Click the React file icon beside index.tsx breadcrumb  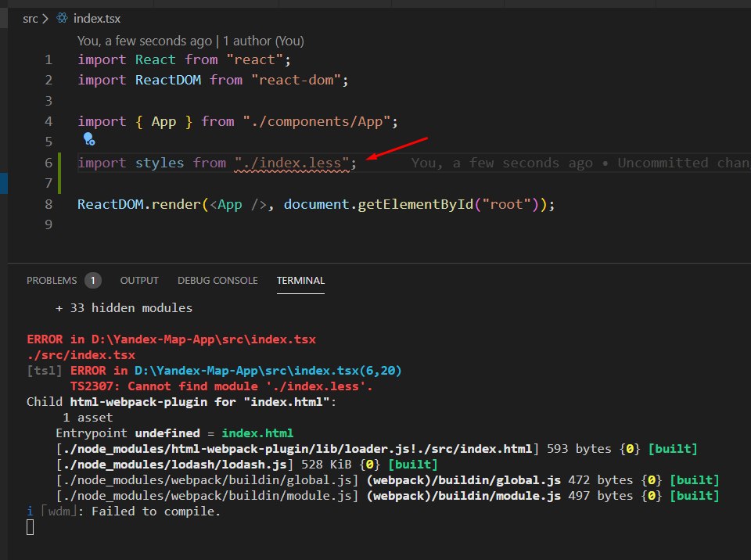coord(63,18)
